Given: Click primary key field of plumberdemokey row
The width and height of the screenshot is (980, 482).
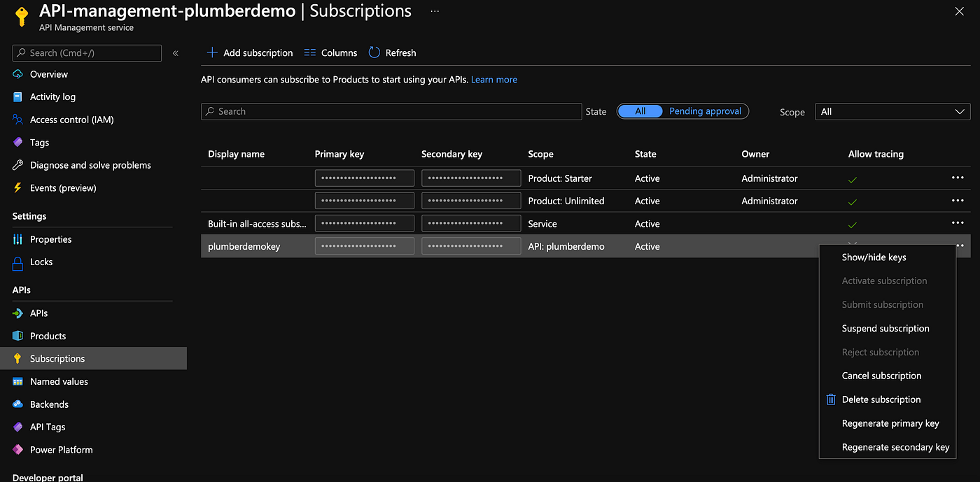Looking at the screenshot, I should point(364,246).
